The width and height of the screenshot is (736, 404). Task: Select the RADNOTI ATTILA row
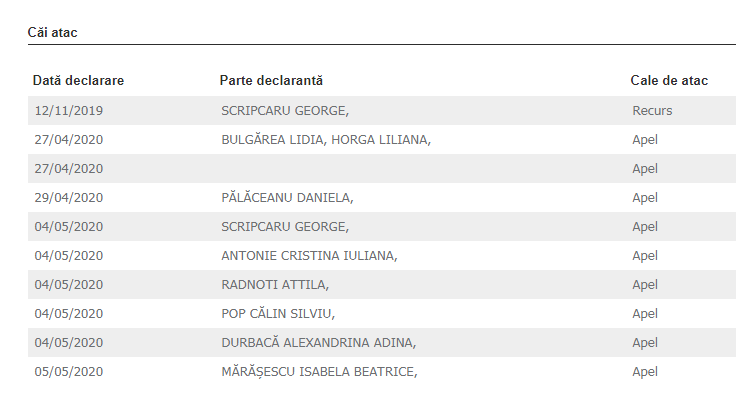click(x=275, y=284)
